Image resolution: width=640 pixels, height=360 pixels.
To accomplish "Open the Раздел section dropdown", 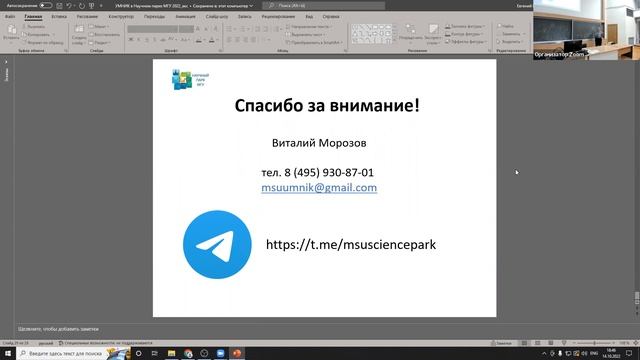I will (x=100, y=42).
